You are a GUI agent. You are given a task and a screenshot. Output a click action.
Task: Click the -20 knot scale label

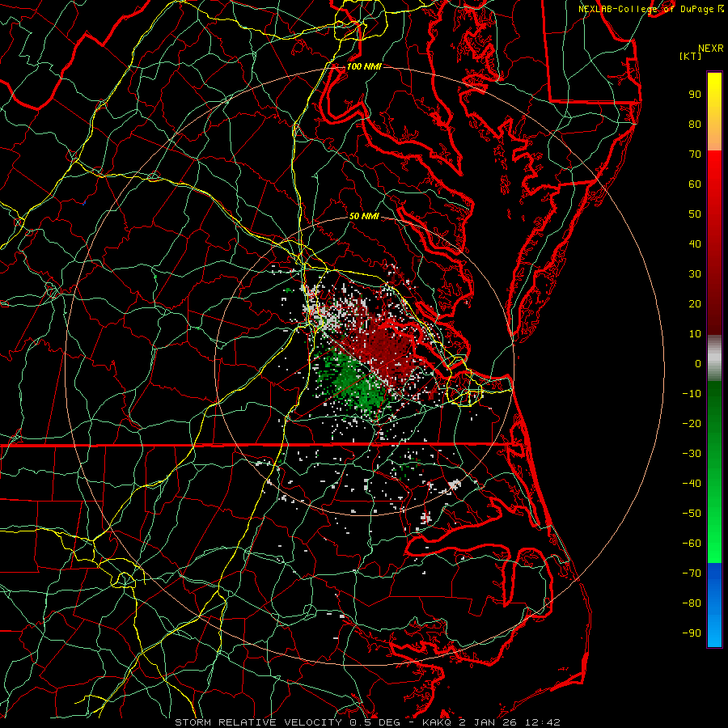tap(692, 424)
